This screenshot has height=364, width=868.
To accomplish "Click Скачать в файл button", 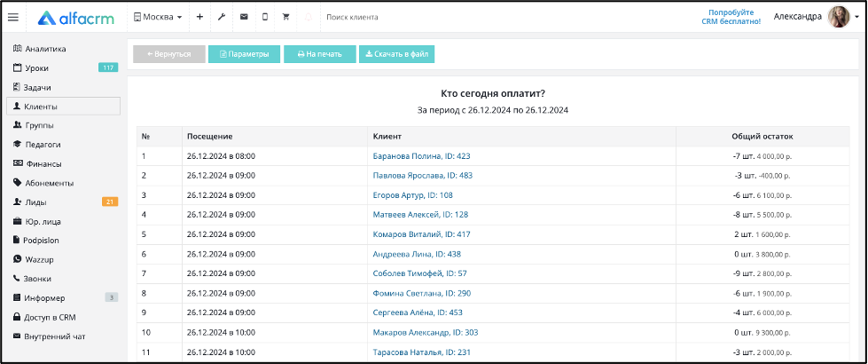I will pyautogui.click(x=397, y=54).
